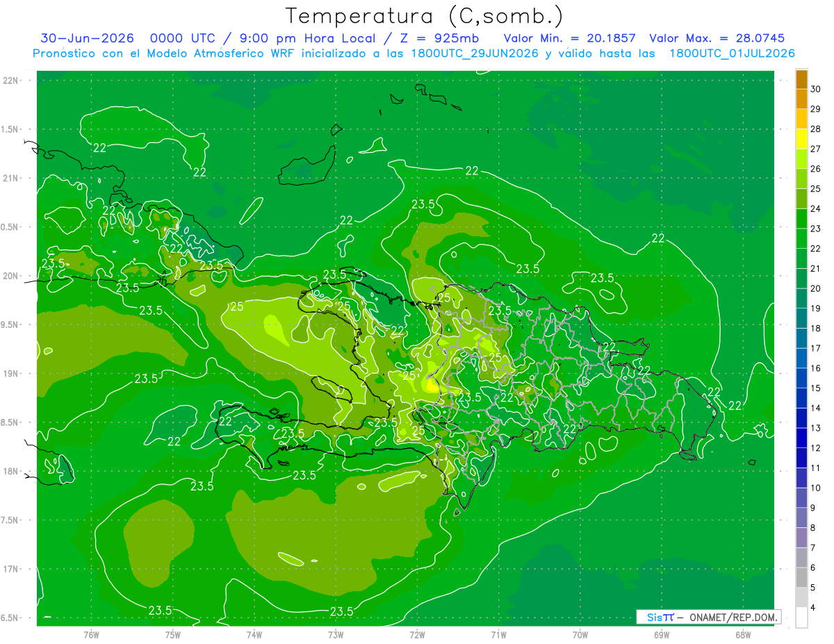Select the 1800UTC_01JUL2026 valid-until time text

click(732, 53)
